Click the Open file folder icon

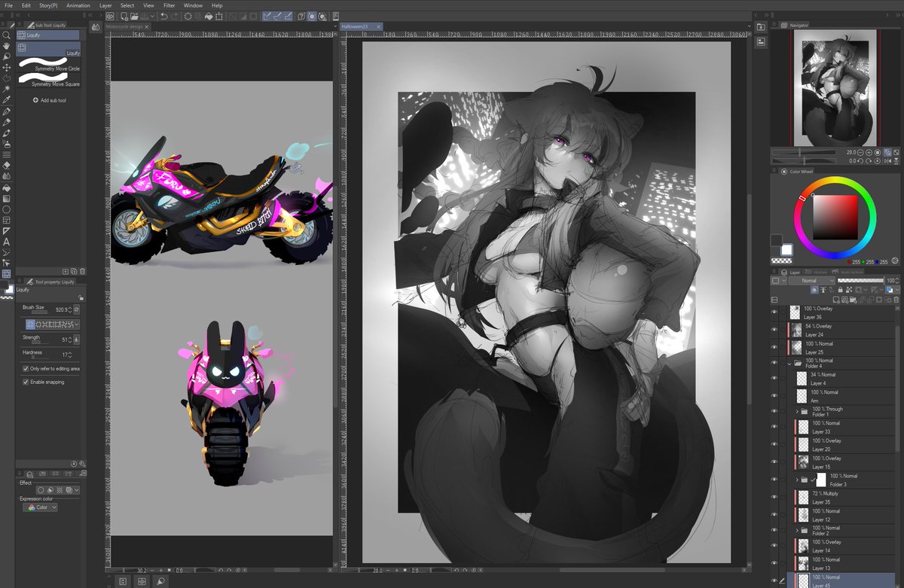[x=134, y=16]
